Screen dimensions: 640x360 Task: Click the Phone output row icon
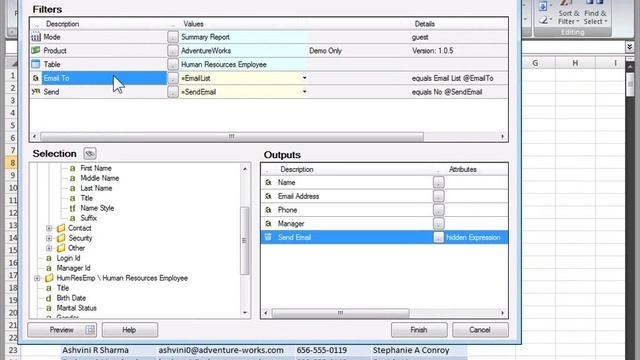tap(268, 210)
